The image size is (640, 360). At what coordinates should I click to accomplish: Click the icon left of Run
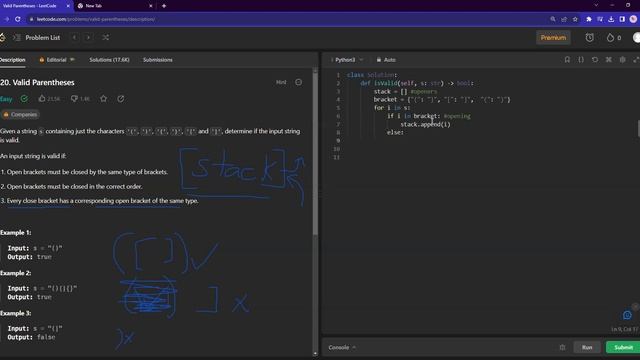562,347
